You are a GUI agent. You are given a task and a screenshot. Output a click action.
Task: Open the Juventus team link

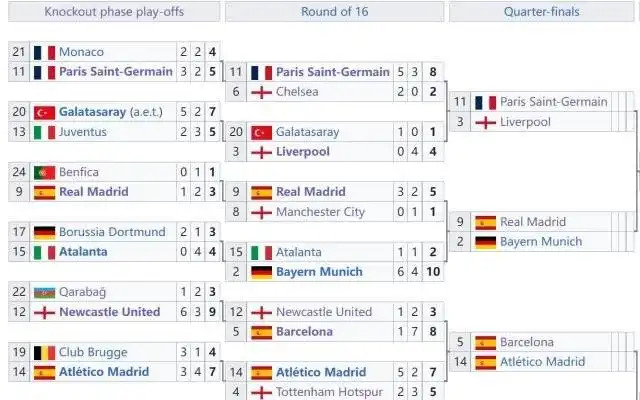click(x=84, y=132)
